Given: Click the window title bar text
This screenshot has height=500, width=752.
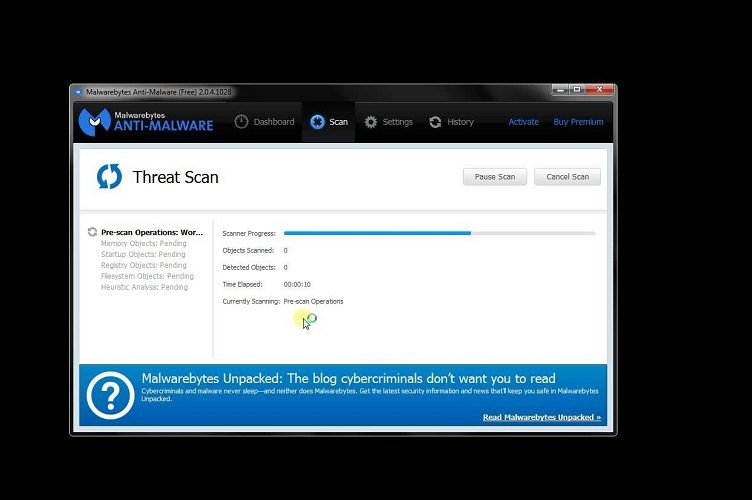Looking at the screenshot, I should point(159,92).
